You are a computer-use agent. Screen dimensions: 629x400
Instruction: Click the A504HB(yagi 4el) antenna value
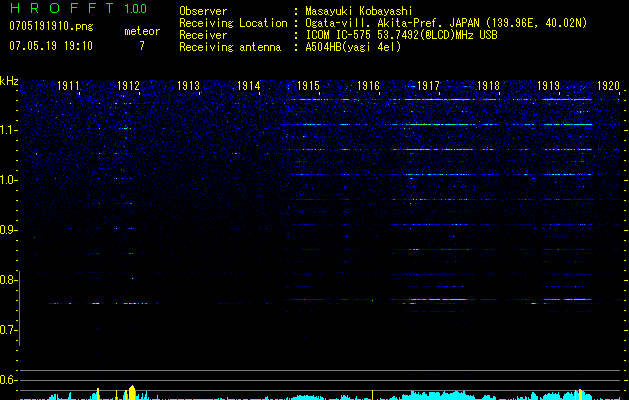[x=353, y=47]
